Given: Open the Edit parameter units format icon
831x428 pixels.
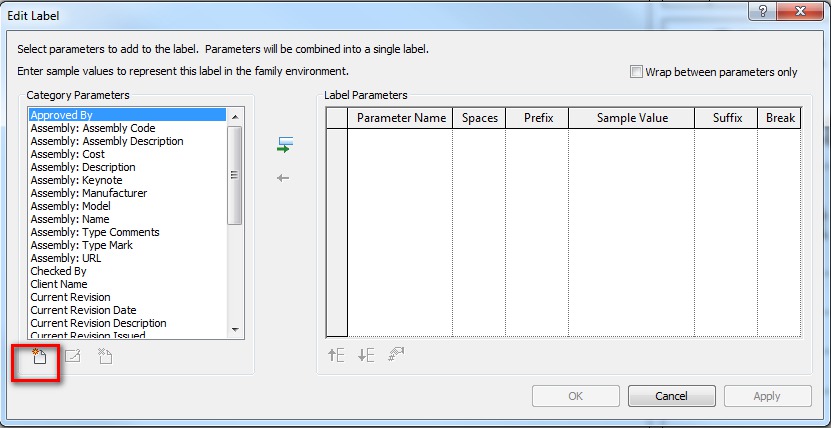Looking at the screenshot, I should coord(396,354).
